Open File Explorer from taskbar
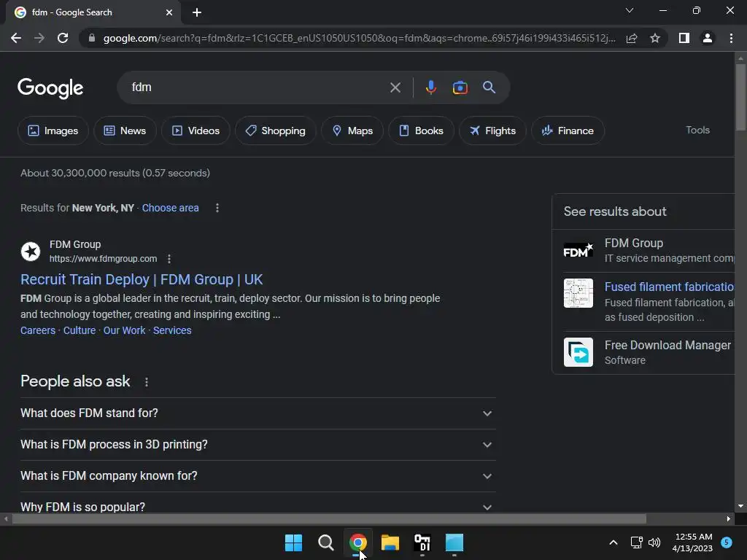Image resolution: width=747 pixels, height=560 pixels. click(x=390, y=542)
